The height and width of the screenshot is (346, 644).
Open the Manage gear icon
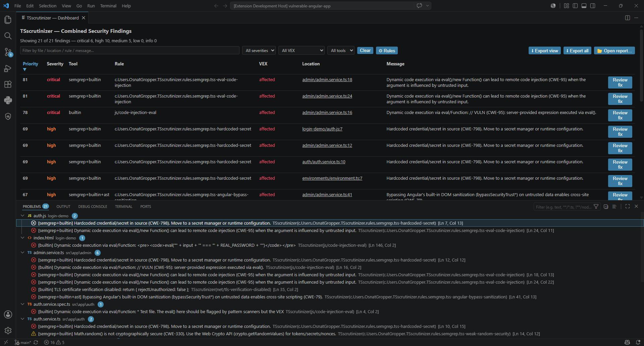[x=8, y=331]
